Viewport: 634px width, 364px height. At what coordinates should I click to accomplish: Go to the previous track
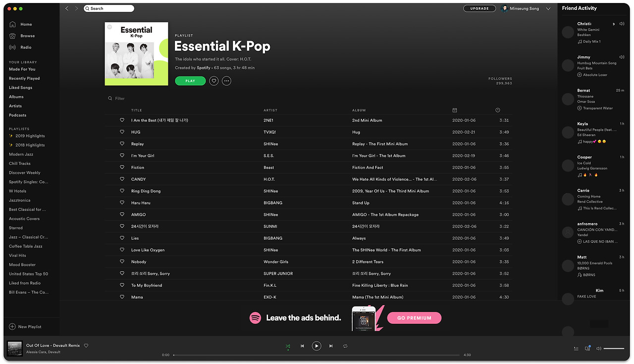click(302, 346)
